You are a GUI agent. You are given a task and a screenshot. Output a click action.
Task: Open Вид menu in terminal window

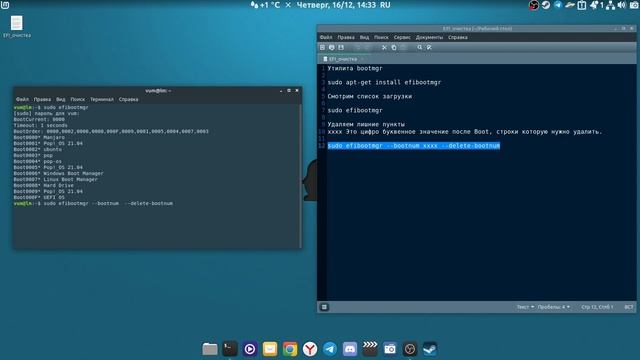click(x=60, y=99)
